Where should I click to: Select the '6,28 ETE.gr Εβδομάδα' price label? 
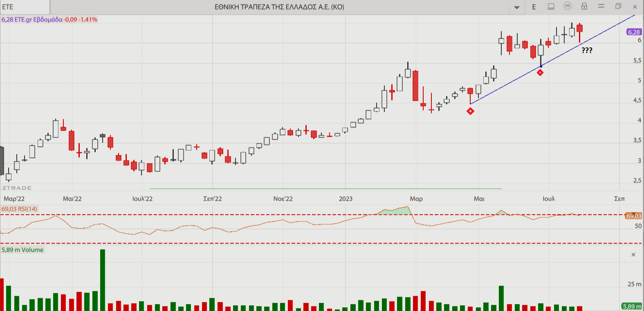click(32, 20)
